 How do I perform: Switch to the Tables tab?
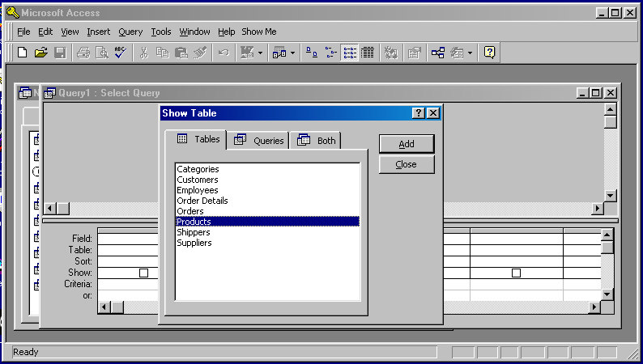(196, 139)
